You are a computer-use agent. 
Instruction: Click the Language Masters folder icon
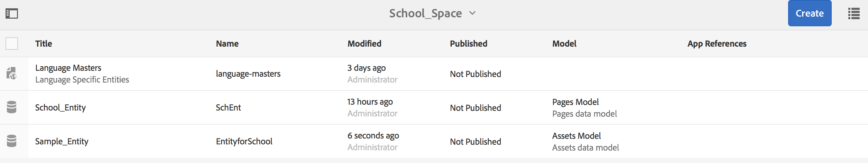tap(11, 73)
